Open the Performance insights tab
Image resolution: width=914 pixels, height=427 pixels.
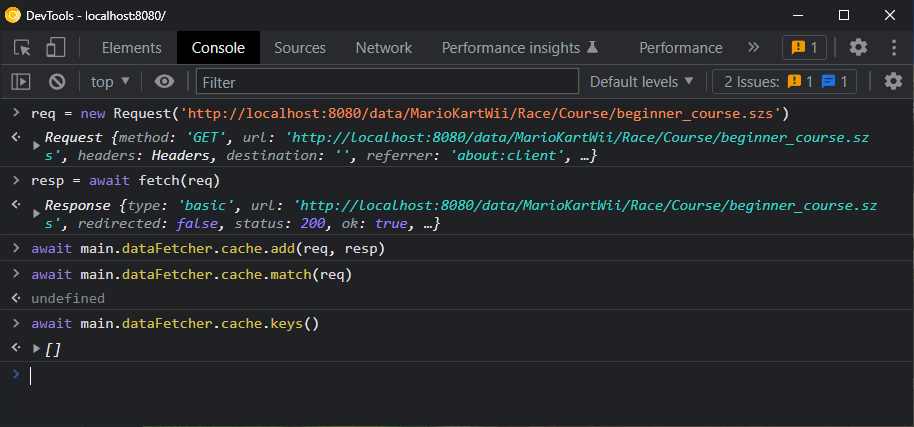point(520,48)
